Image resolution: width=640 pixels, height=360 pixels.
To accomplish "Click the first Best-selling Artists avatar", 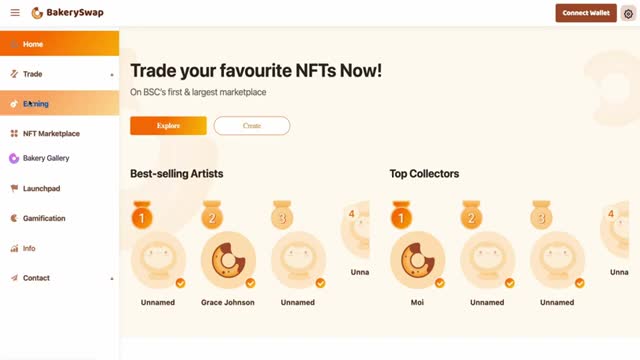I will click(x=158, y=260).
